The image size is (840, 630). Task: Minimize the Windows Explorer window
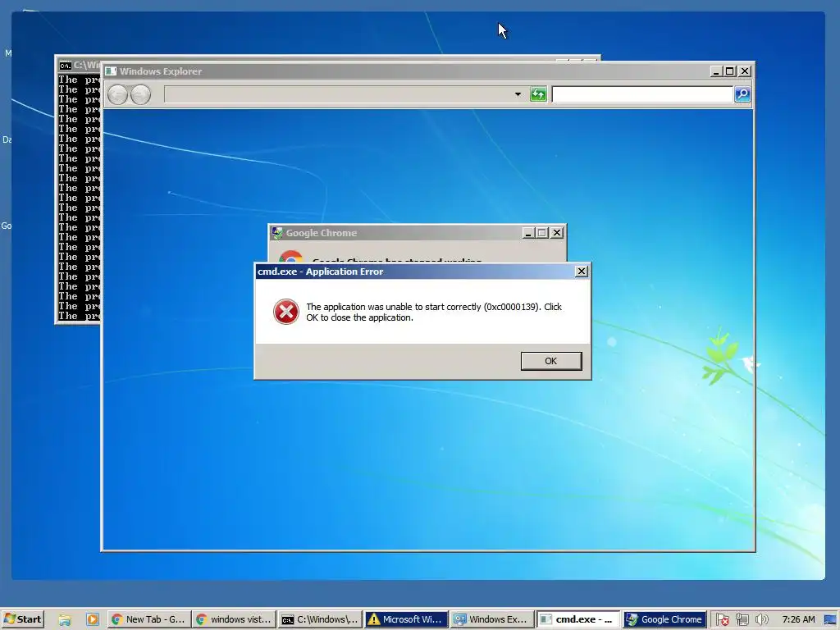click(715, 71)
